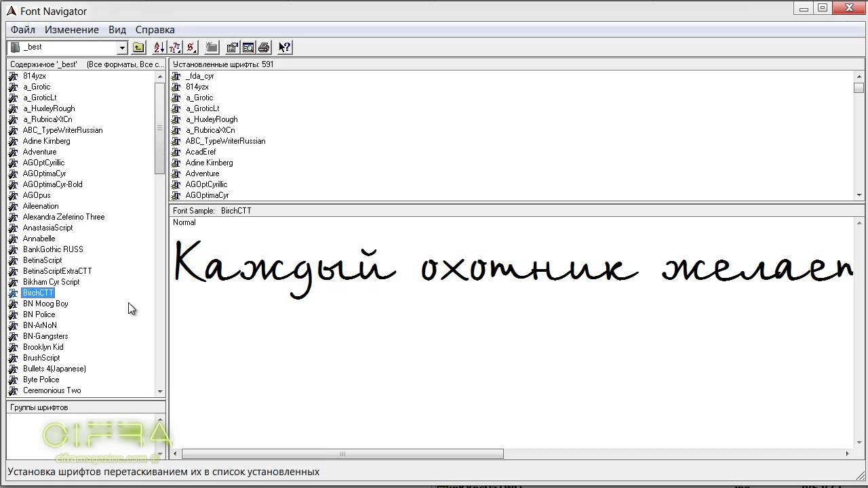
Task: Select AGOptCyrillic in the left font list
Action: [x=44, y=163]
